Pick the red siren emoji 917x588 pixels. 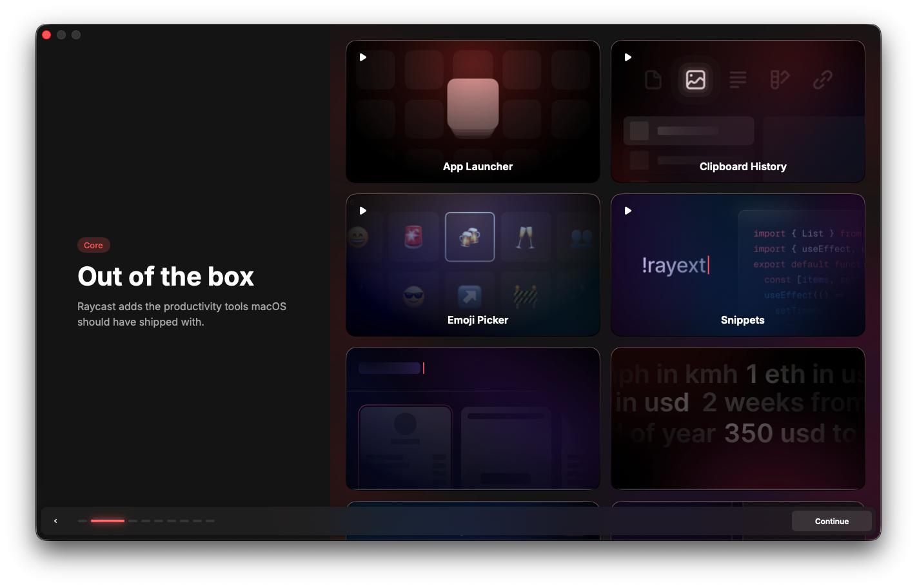413,237
